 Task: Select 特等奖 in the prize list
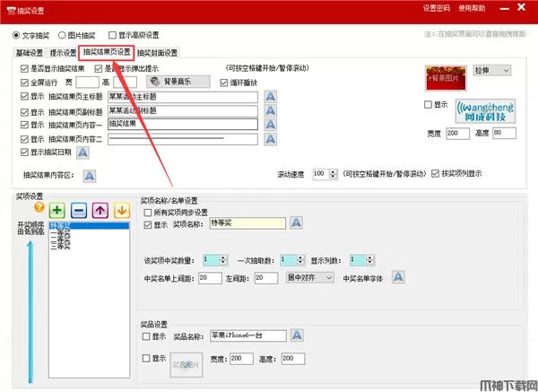click(89, 226)
